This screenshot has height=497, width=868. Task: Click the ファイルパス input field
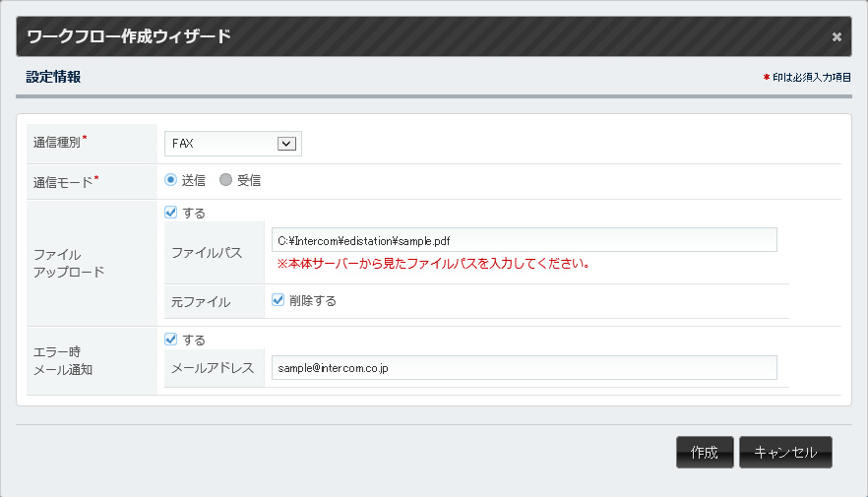point(524,240)
